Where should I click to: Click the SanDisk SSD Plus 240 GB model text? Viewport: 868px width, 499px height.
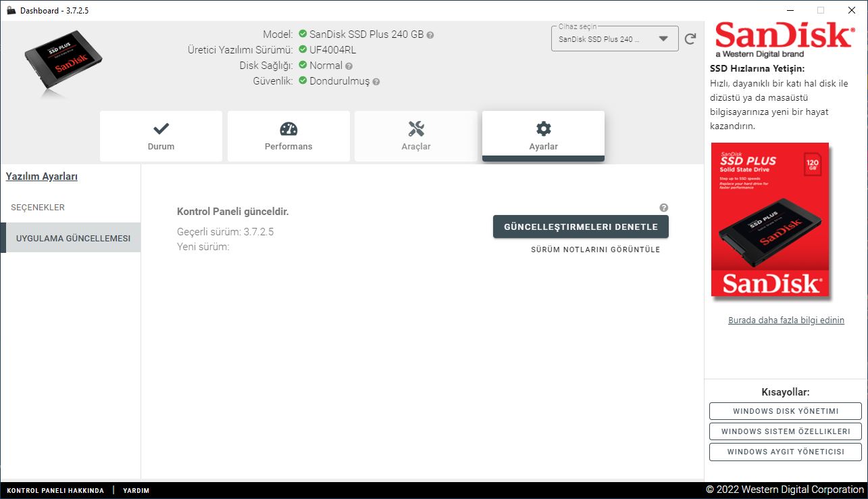(366, 34)
